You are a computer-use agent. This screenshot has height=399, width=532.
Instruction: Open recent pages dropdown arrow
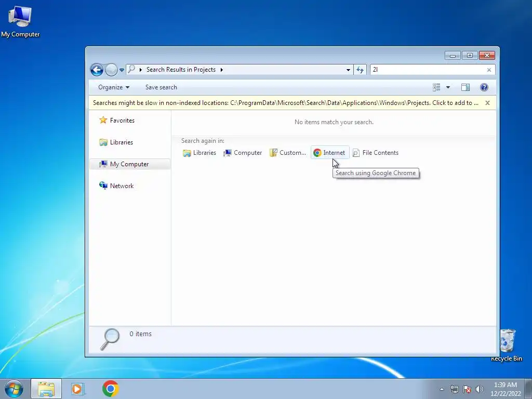click(x=122, y=70)
